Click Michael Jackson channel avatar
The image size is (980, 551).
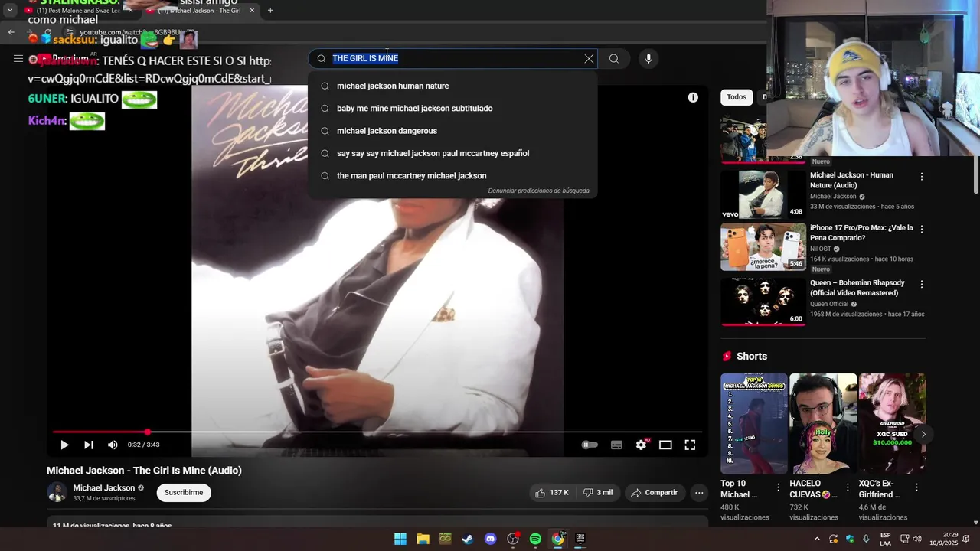click(x=57, y=492)
